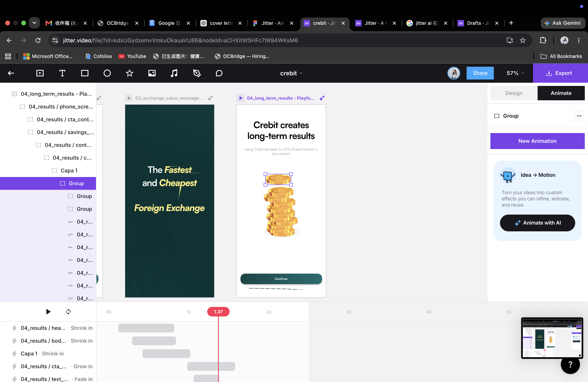This screenshot has width=588, height=382.
Task: Open the Group more options menu
Action: click(579, 116)
